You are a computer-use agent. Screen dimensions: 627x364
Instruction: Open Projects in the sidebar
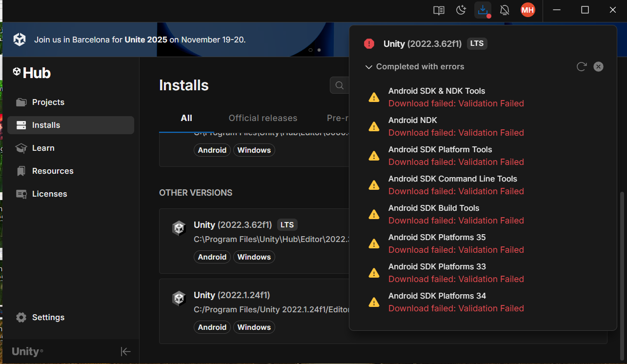[71, 102]
